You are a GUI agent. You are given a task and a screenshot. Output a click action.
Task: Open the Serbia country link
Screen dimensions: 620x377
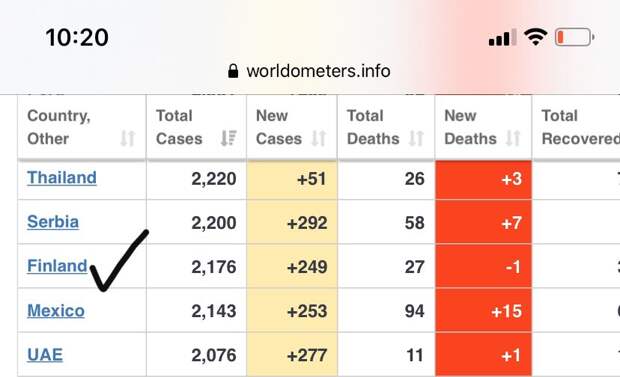click(x=53, y=222)
